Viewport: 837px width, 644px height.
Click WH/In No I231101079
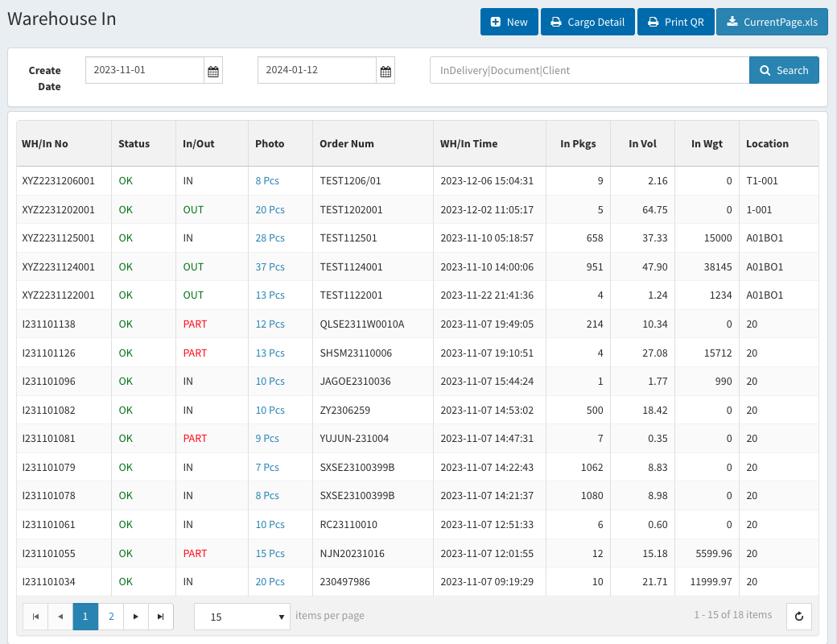click(x=48, y=467)
